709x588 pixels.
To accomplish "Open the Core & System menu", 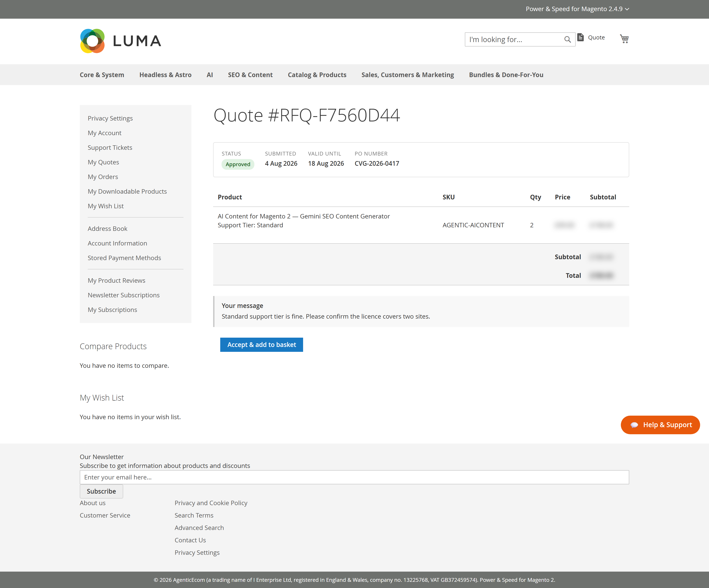I will click(102, 75).
